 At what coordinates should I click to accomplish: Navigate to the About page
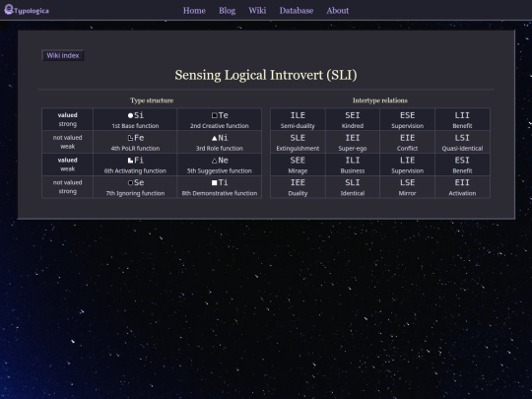(x=338, y=11)
